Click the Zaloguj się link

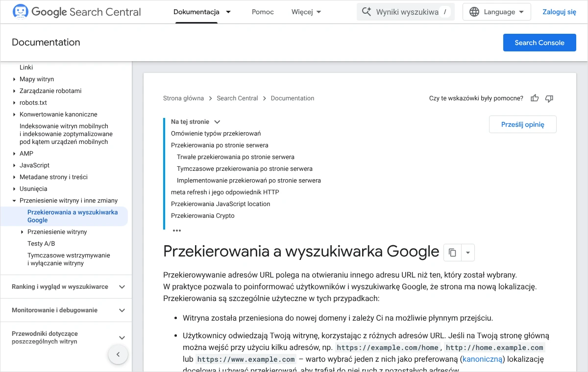[x=559, y=12]
